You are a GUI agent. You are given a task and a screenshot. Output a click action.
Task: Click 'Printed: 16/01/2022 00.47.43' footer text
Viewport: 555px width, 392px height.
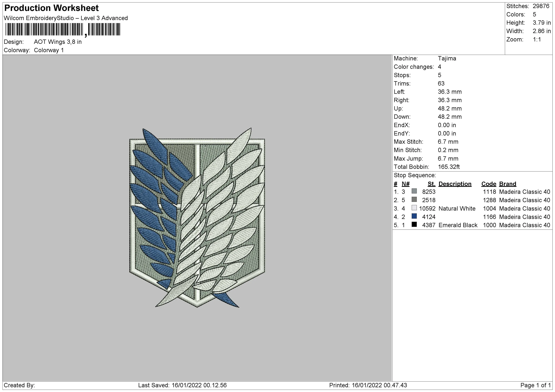(368, 385)
